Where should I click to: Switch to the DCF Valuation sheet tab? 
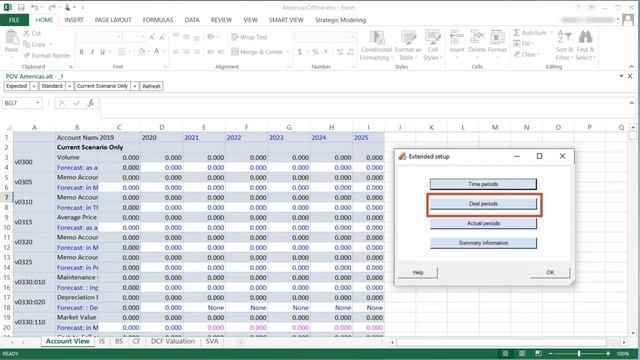pos(173,341)
